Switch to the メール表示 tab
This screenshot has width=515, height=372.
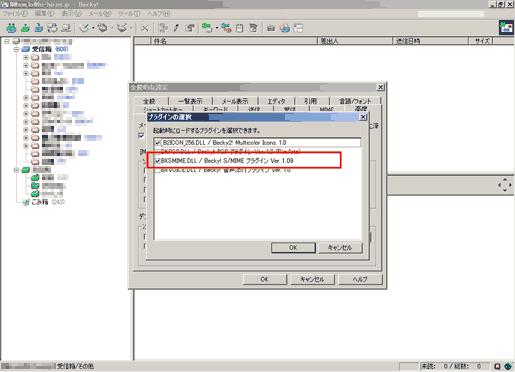[235, 101]
